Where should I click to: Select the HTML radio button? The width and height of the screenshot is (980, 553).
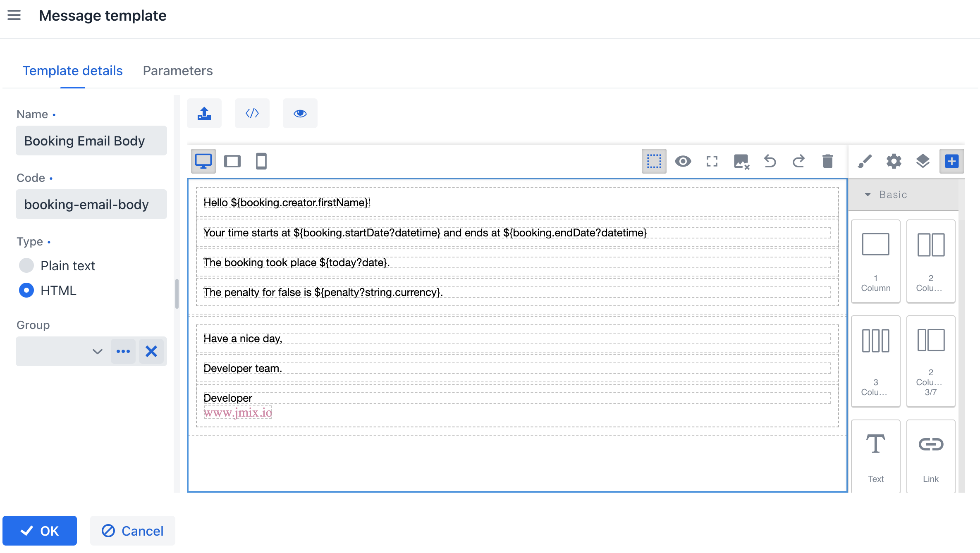tap(26, 290)
